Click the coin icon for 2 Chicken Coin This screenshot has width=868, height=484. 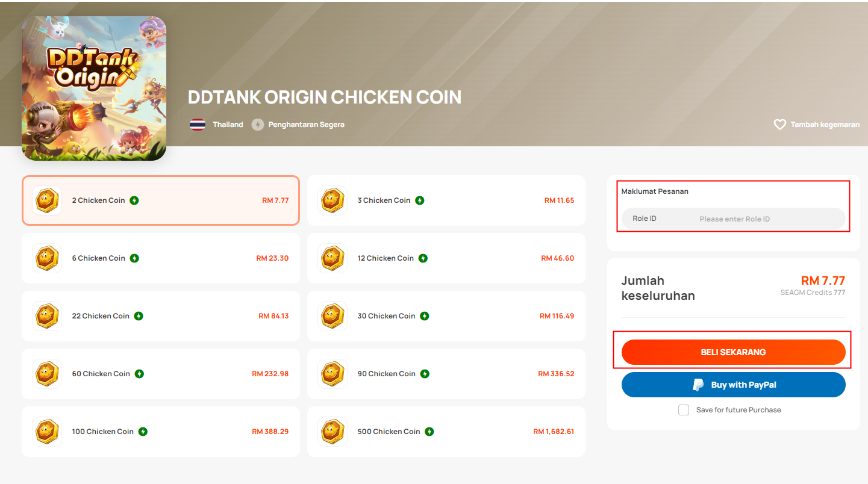(x=47, y=200)
